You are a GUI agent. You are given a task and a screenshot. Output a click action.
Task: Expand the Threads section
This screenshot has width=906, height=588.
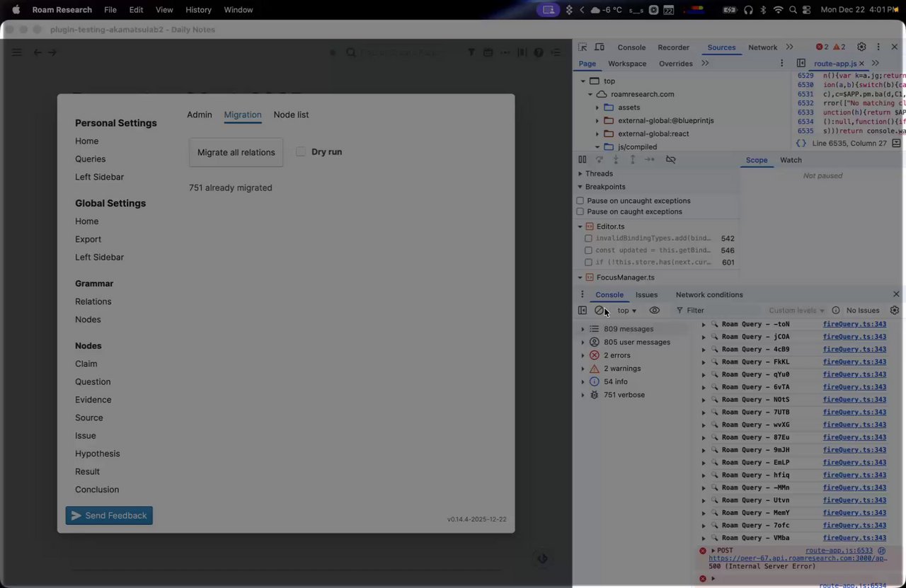580,173
